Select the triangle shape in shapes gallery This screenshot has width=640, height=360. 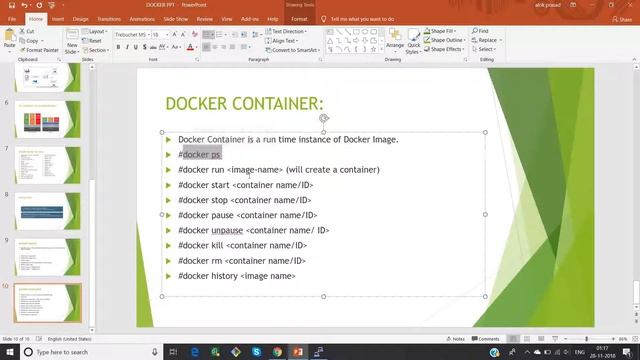click(330, 40)
